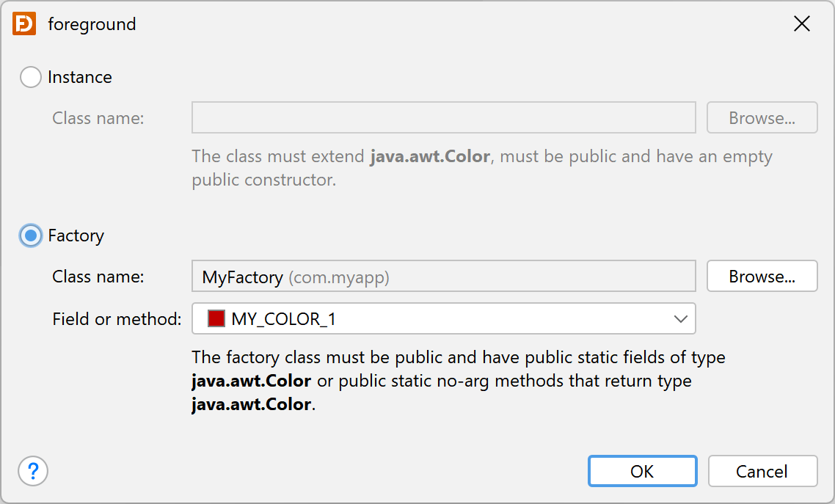Open the help question mark icon
The image size is (835, 504).
point(33,471)
